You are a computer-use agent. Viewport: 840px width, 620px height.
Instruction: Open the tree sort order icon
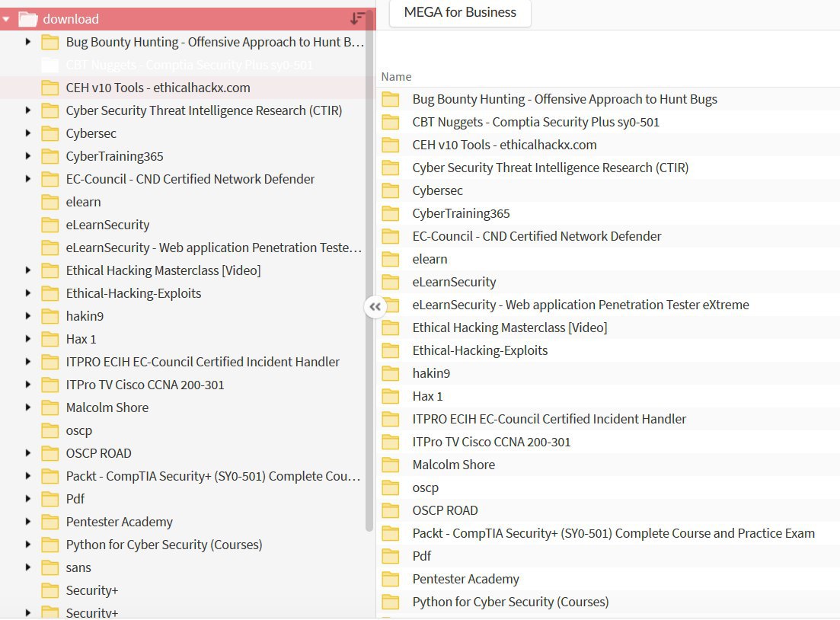point(357,18)
